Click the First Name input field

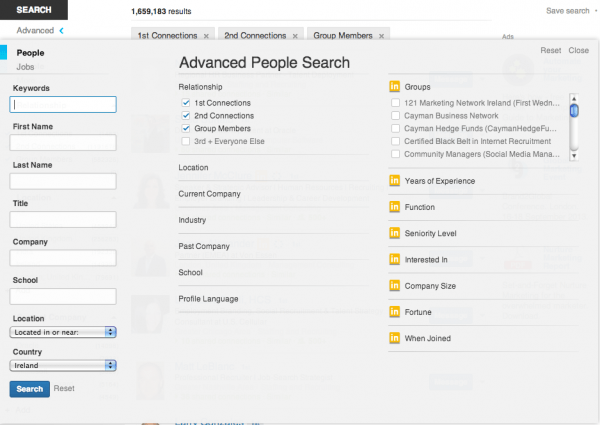63,143
